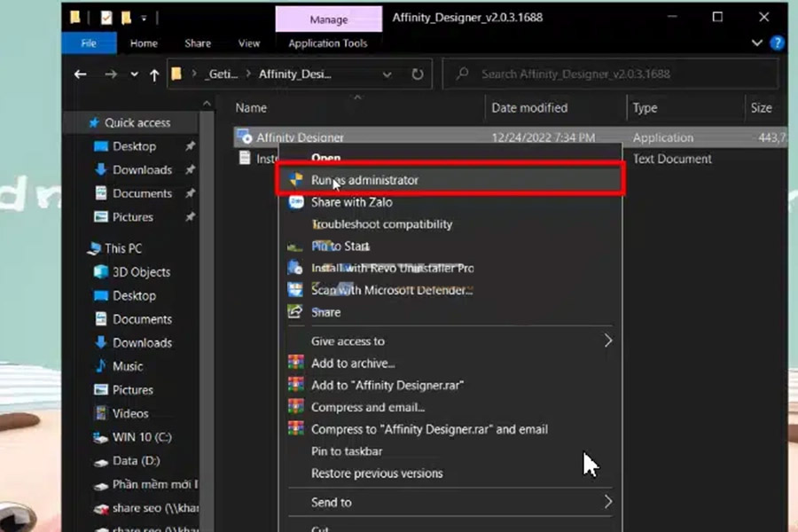
Task: Select Restore previous versions
Action: coord(377,473)
